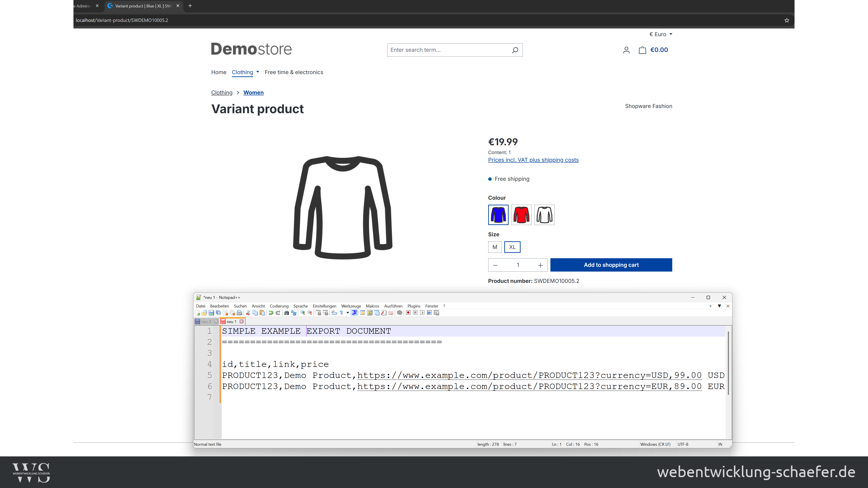Viewport: 868px width, 488px height.
Task: Open Folder as Workspace toolbar icon
Action: click(x=391, y=312)
